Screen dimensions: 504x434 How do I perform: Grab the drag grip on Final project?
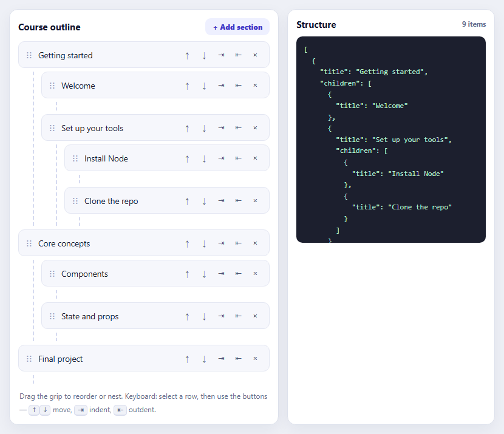click(x=29, y=359)
